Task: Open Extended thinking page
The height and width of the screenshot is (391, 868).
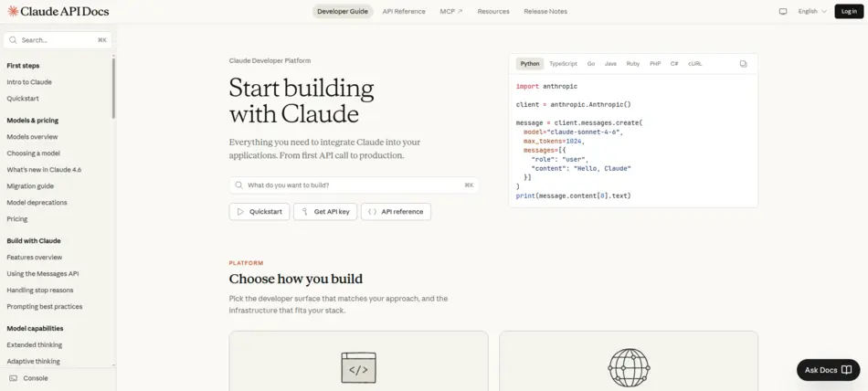Action: [35, 344]
